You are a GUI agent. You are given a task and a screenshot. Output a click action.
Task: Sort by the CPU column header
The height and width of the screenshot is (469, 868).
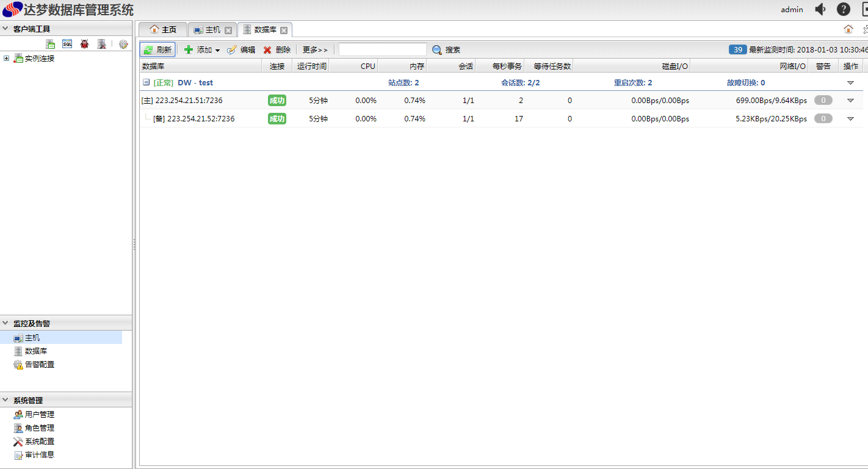click(x=353, y=66)
